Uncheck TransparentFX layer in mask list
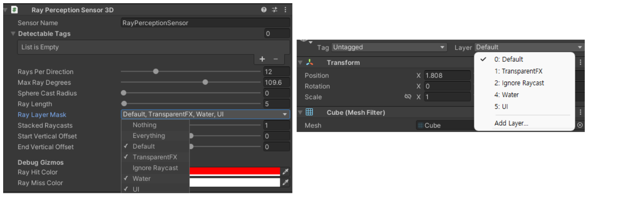Screen dimensions: 644x200 155,157
